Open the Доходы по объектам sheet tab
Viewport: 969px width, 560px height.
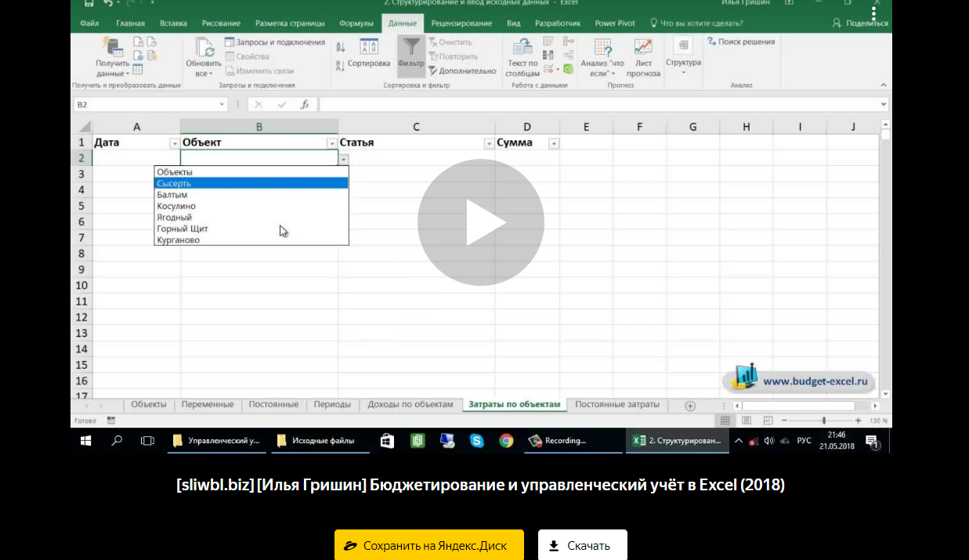(x=410, y=405)
